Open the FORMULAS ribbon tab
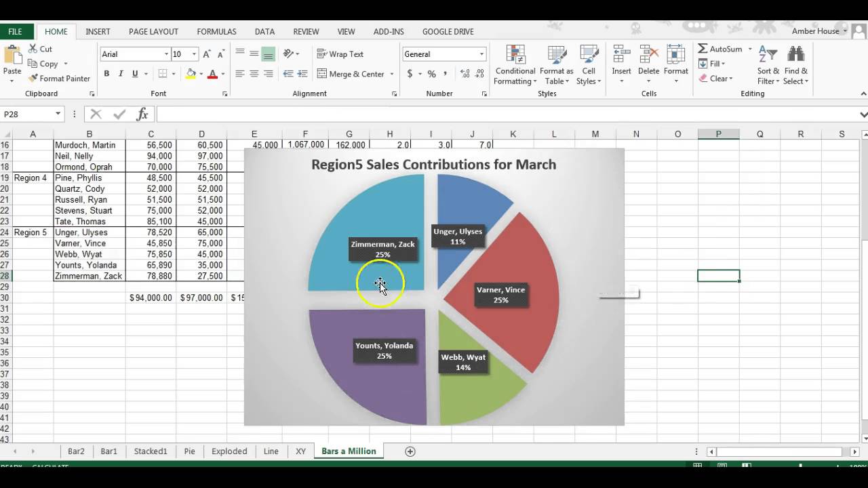Image resolution: width=868 pixels, height=488 pixels. tap(216, 31)
